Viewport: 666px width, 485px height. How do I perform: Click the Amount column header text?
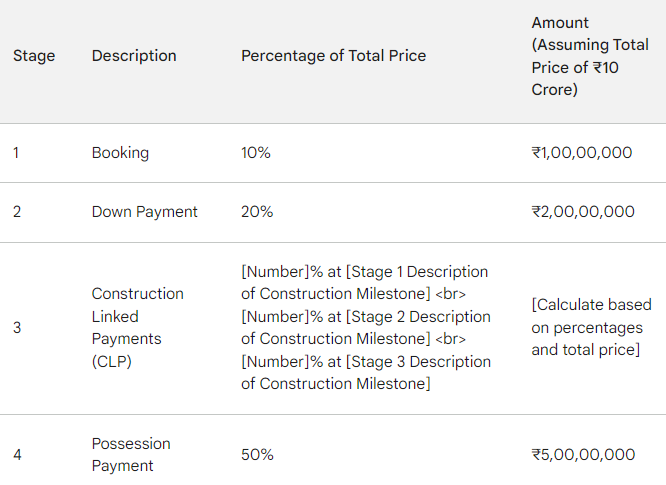pyautogui.click(x=590, y=56)
